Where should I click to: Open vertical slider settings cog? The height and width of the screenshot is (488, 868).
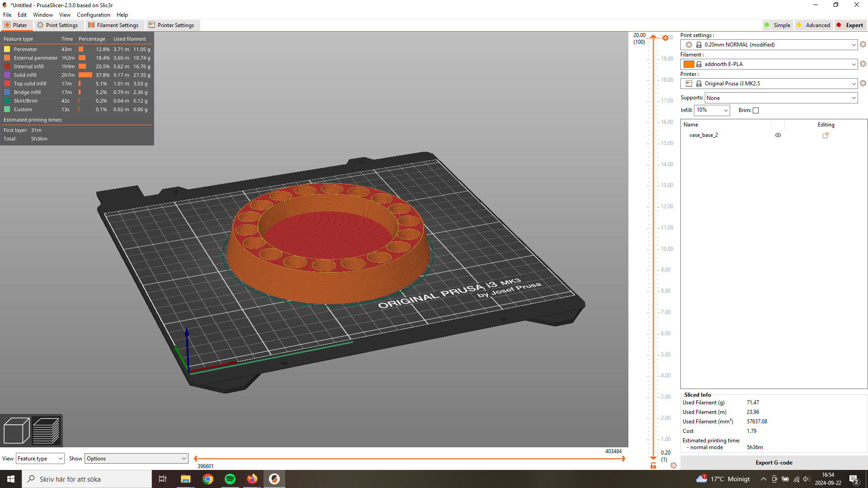point(674,465)
